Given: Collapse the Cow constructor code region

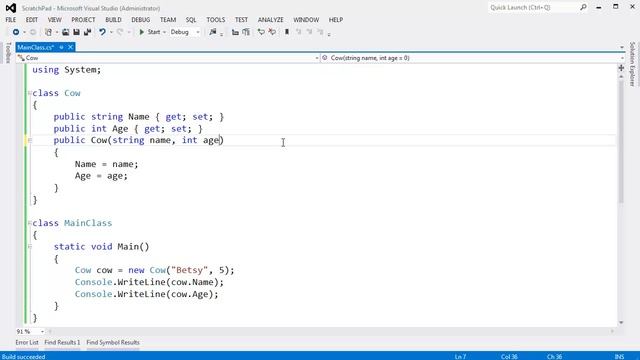Looking at the screenshot, I should [x=29, y=140].
